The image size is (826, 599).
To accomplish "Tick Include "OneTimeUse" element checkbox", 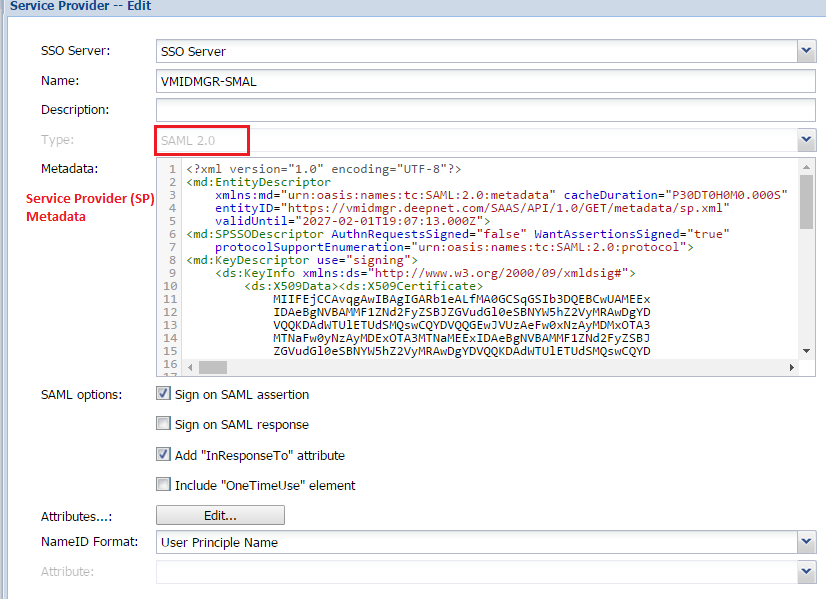I will [164, 485].
